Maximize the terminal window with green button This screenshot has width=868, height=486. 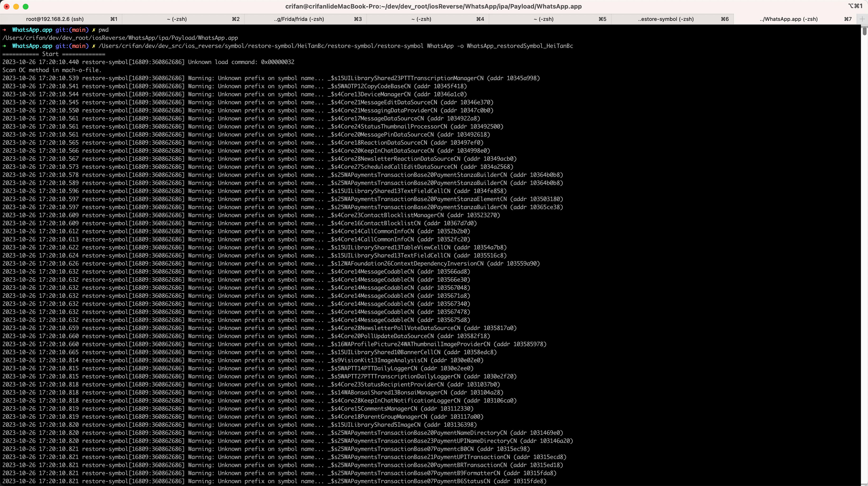26,6
